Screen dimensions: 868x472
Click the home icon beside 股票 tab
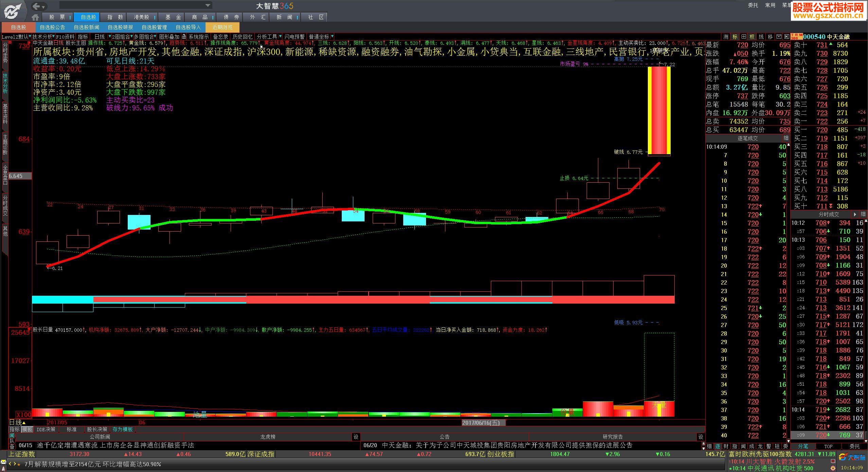coord(35,17)
